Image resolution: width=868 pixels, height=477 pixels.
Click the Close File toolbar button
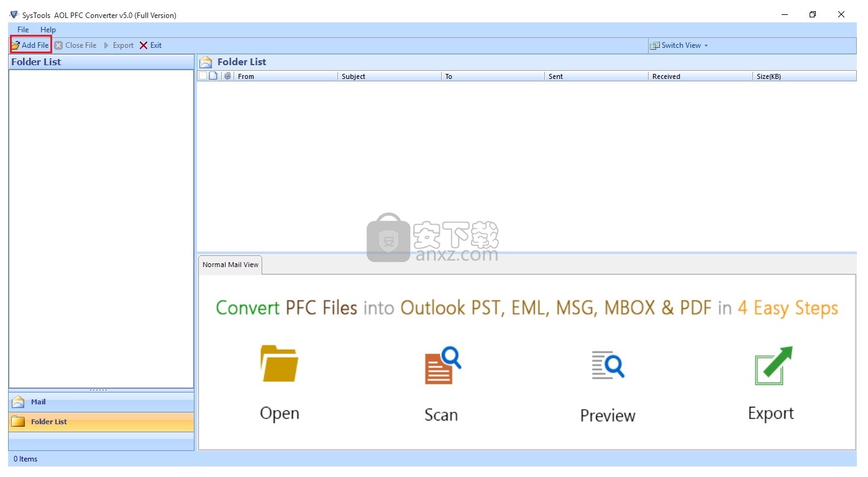pyautogui.click(x=75, y=45)
